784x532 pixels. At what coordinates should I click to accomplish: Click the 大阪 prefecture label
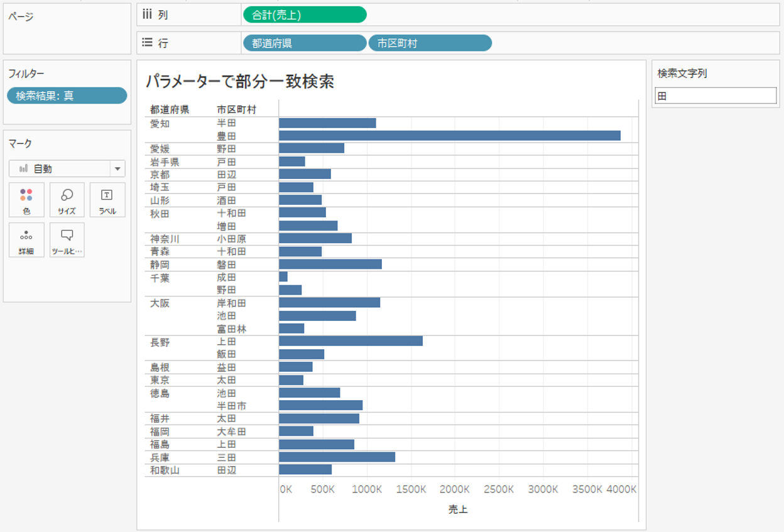(160, 303)
